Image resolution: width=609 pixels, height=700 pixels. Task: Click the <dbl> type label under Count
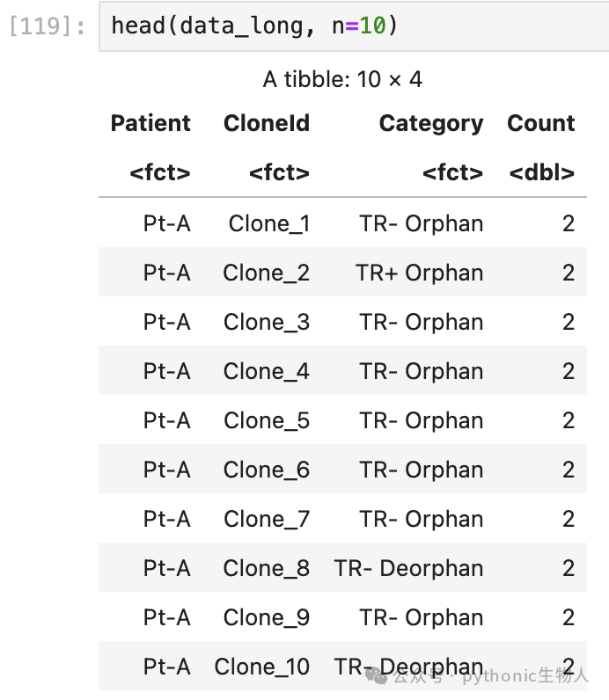tap(541, 172)
